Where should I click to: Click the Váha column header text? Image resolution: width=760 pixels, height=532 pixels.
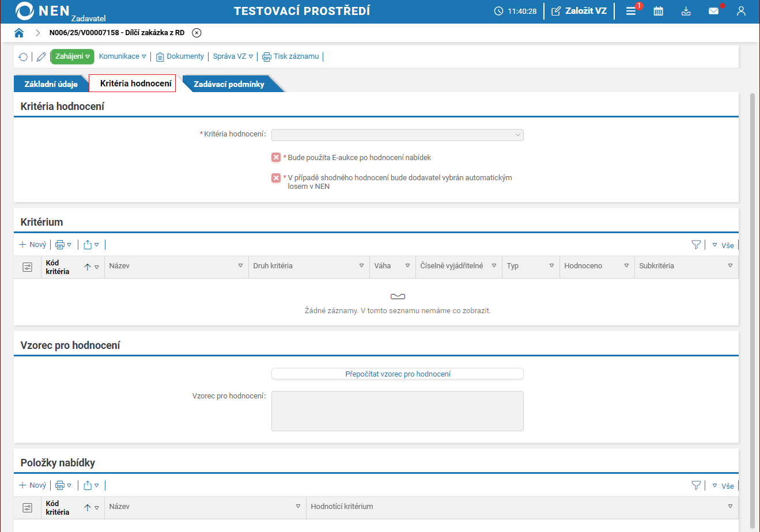(383, 266)
